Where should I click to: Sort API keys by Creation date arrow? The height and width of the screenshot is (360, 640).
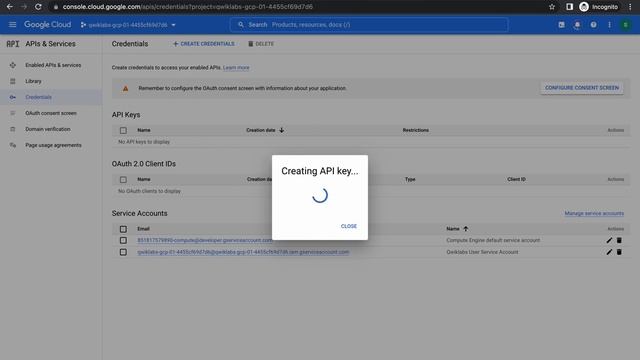[282, 130]
